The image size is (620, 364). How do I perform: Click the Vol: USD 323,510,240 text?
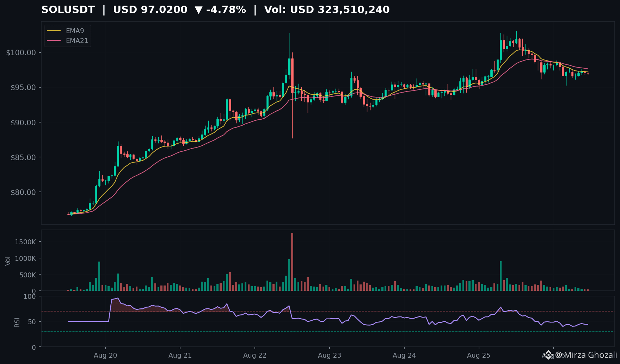(327, 10)
